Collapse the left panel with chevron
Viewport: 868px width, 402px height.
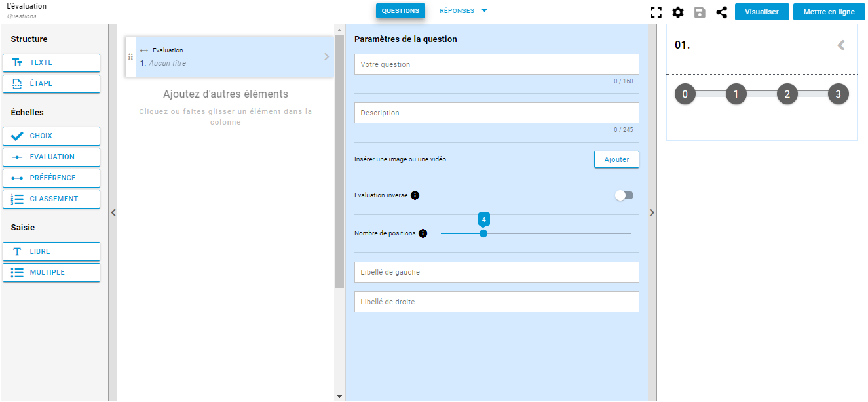[113, 212]
